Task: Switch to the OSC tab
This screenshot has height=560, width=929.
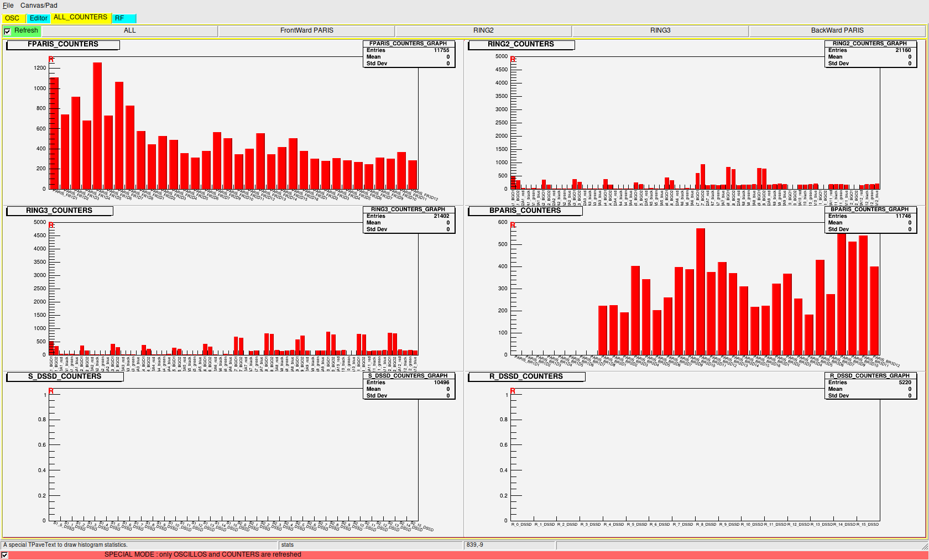Action: click(12, 18)
